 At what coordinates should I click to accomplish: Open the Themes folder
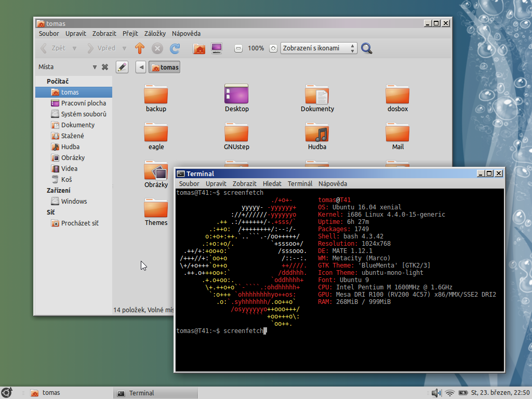(156, 212)
